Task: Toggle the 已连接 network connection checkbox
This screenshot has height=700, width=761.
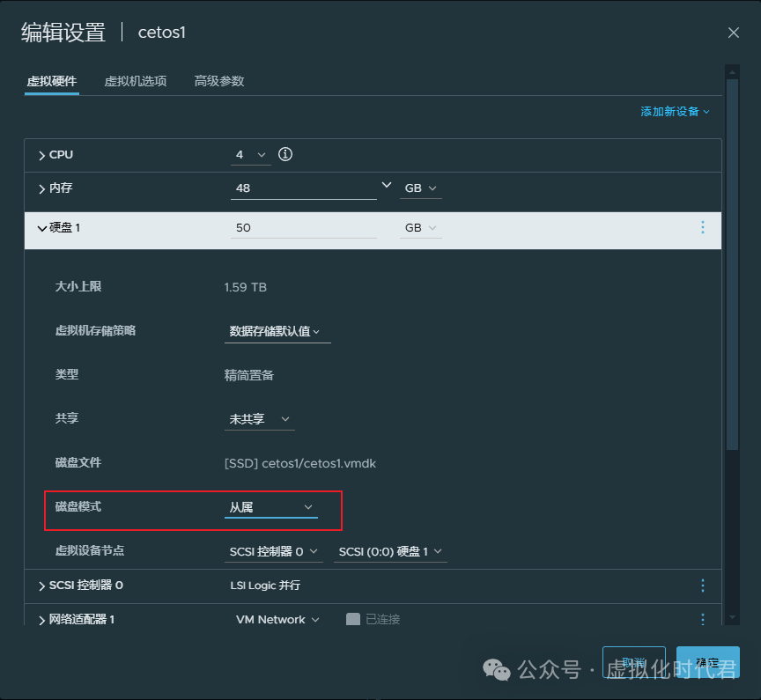Action: click(352, 619)
